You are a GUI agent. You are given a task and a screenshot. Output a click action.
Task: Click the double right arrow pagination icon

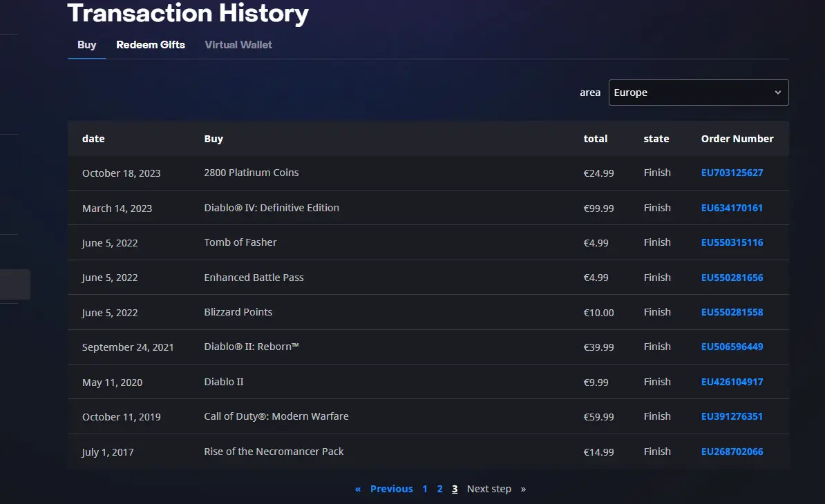(523, 490)
